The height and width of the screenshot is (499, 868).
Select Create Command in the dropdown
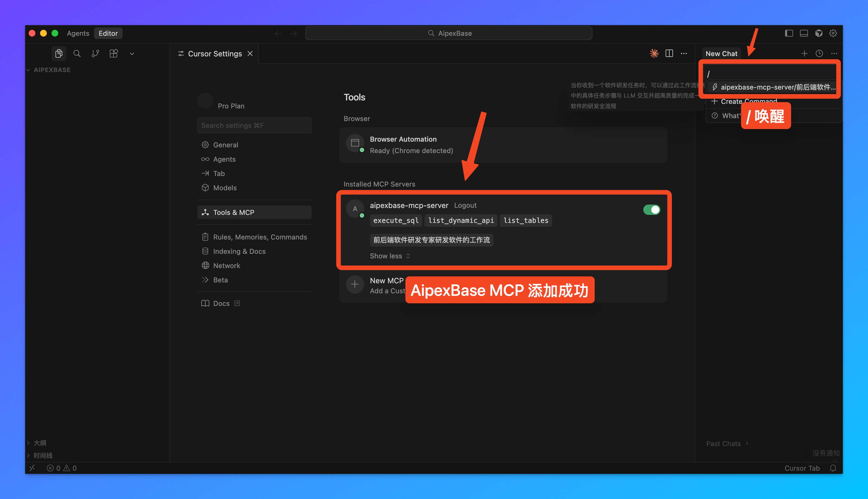click(748, 102)
